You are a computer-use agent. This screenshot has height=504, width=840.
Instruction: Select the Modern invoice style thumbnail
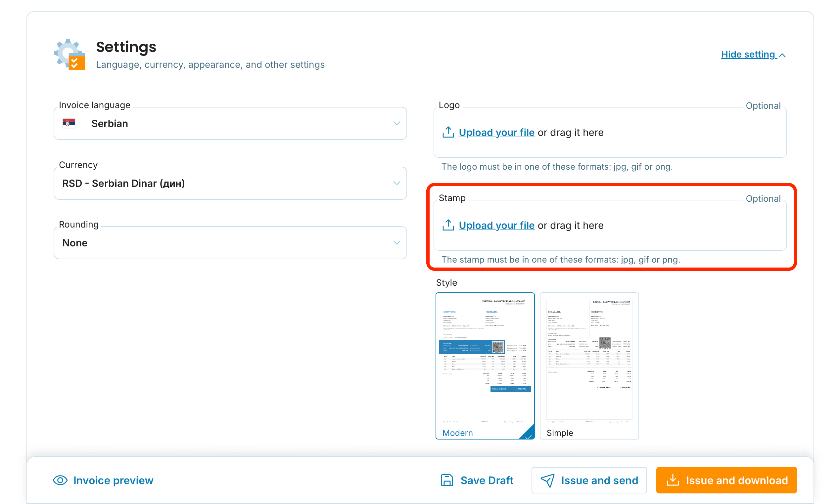coord(485,366)
